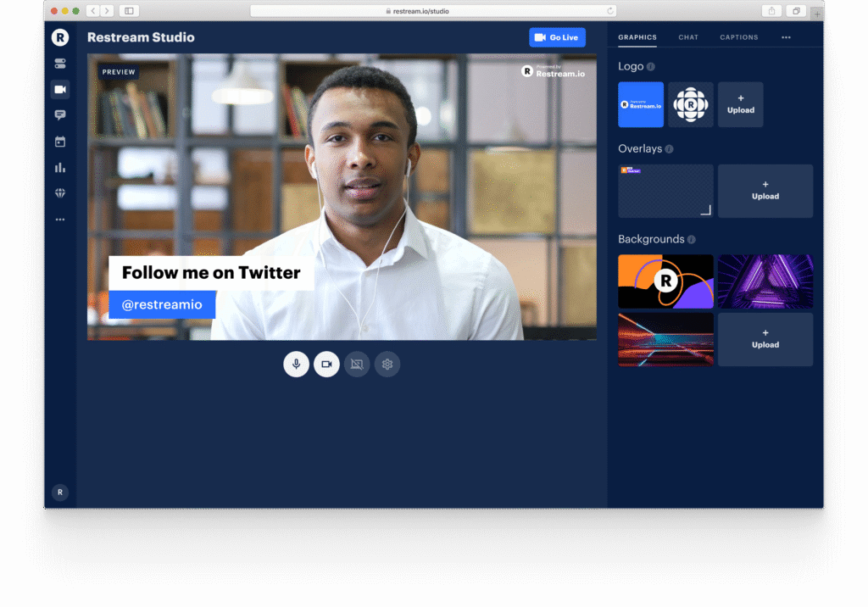
Task: Open the stream settings gear button
Action: pyautogui.click(x=387, y=364)
